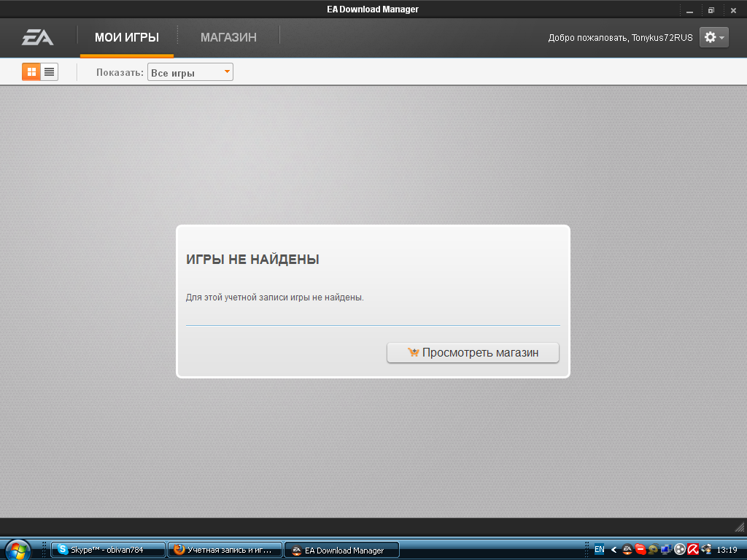Restore the EA Download Manager window size
The height and width of the screenshot is (560, 747).
(711, 10)
